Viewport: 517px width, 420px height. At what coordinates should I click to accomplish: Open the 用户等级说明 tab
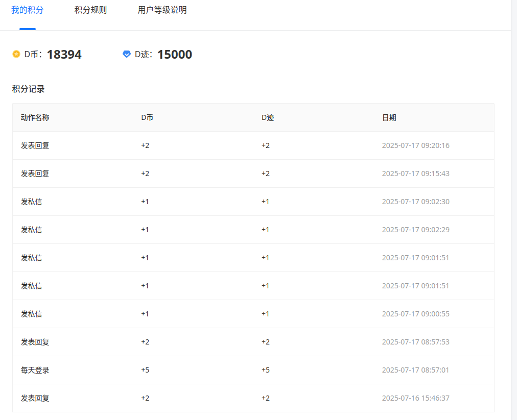pos(162,10)
